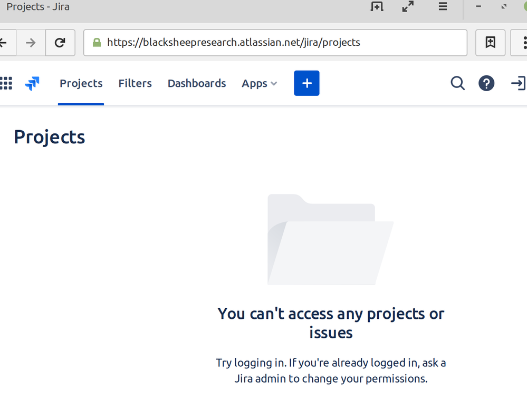Select "You can't access any projects" heading
Screen dimensions: 527x420
pyautogui.click(x=331, y=323)
